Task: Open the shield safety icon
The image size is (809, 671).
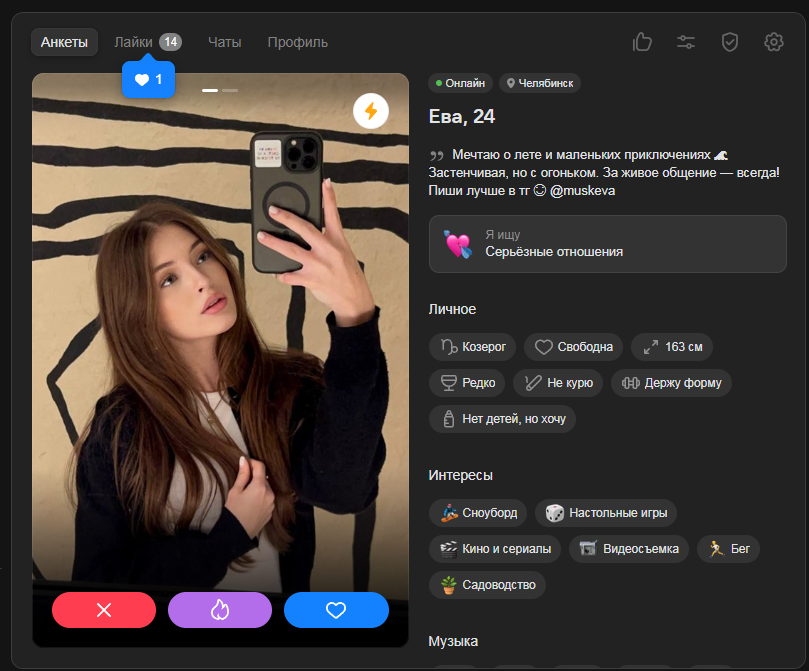Action: (730, 42)
